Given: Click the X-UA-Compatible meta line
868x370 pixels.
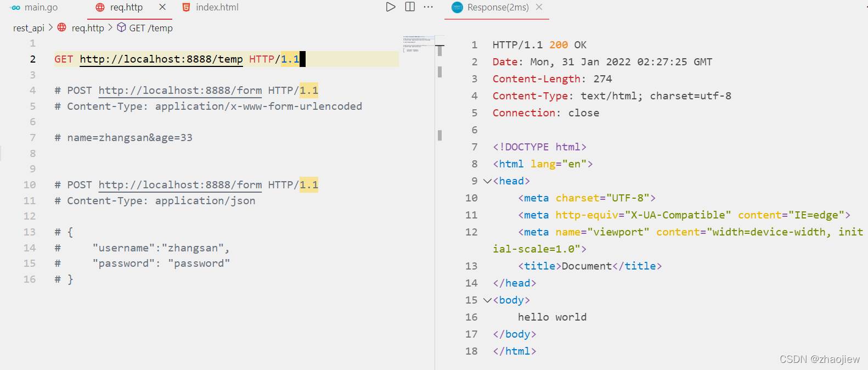Looking at the screenshot, I should pyautogui.click(x=684, y=215).
